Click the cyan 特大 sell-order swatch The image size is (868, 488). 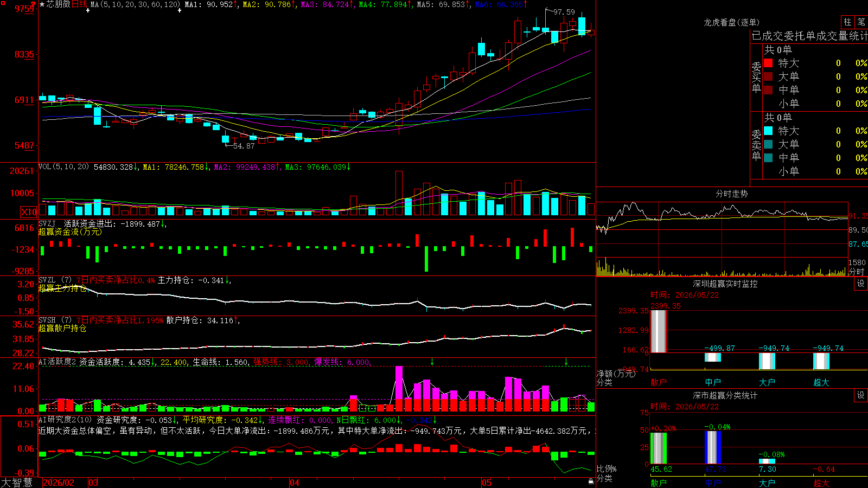tap(768, 131)
